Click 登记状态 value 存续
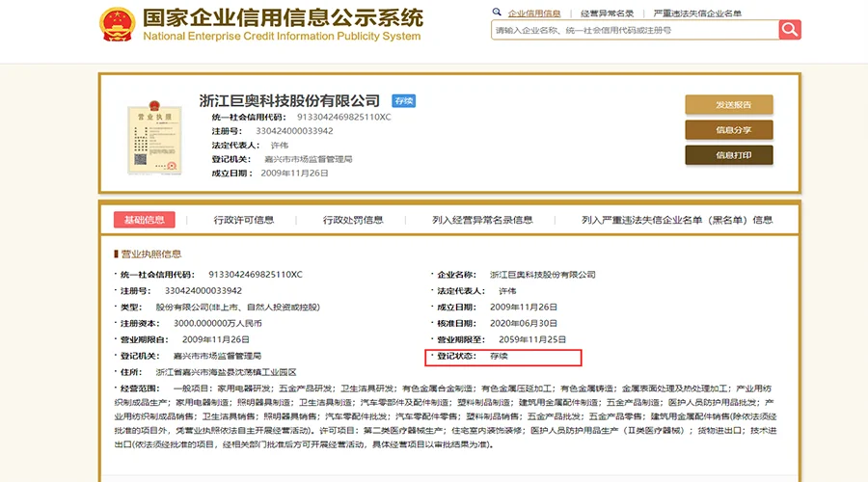Screen dimensions: 868x482 [499, 356]
